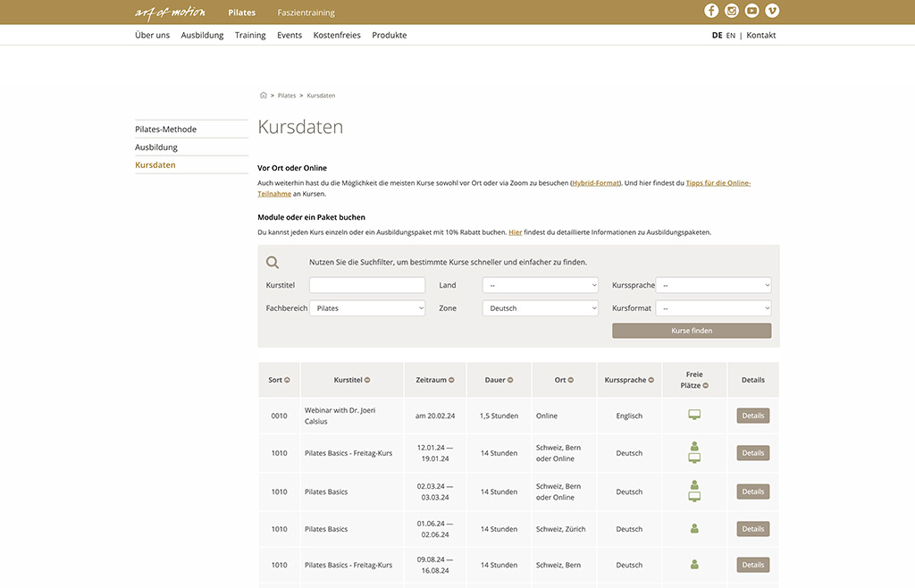Open the Ausbildung top menu item
The height and width of the screenshot is (588, 915).
[x=202, y=35]
